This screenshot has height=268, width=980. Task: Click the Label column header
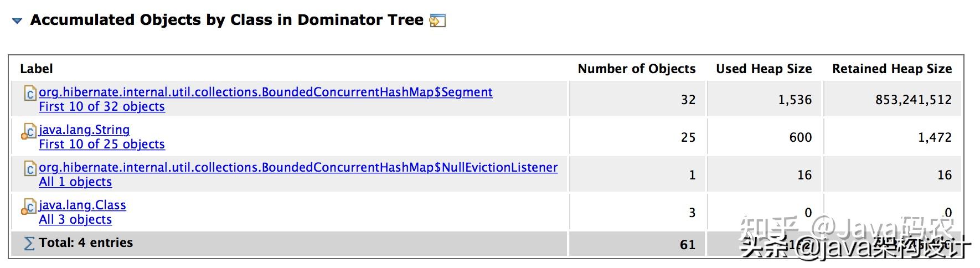pyautogui.click(x=37, y=69)
